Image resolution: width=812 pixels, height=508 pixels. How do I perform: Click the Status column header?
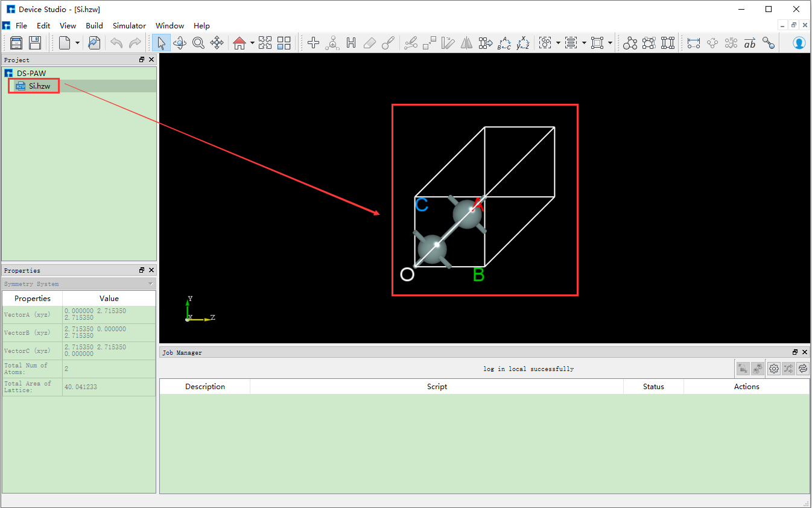pos(653,387)
